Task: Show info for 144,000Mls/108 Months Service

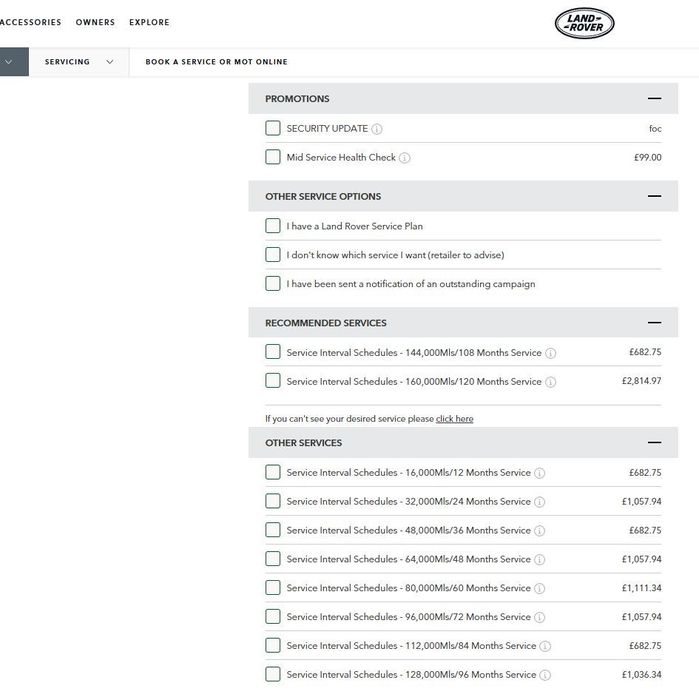Action: [x=551, y=353]
